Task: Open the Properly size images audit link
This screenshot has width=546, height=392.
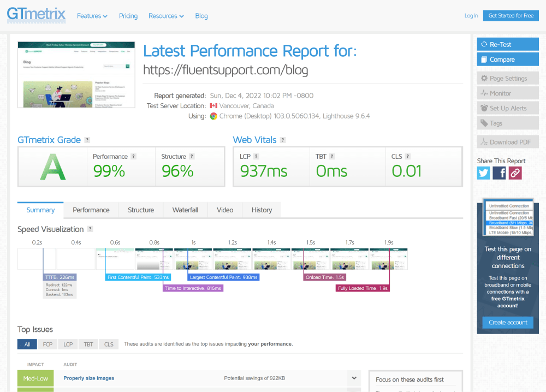Action: click(x=89, y=378)
